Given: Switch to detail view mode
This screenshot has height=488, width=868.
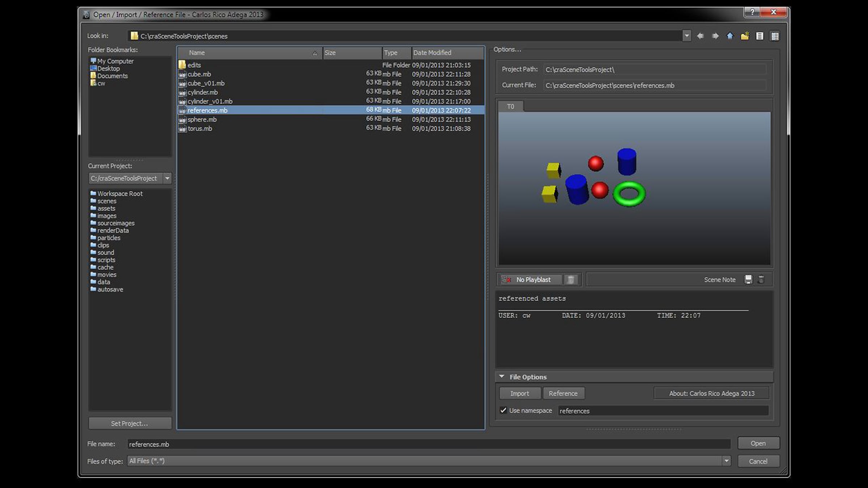Looking at the screenshot, I should tap(775, 36).
